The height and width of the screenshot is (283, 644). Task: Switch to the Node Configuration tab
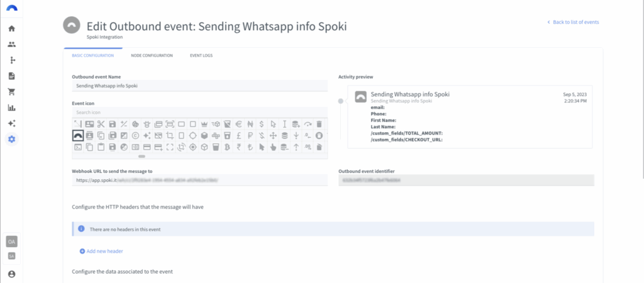[x=152, y=55]
